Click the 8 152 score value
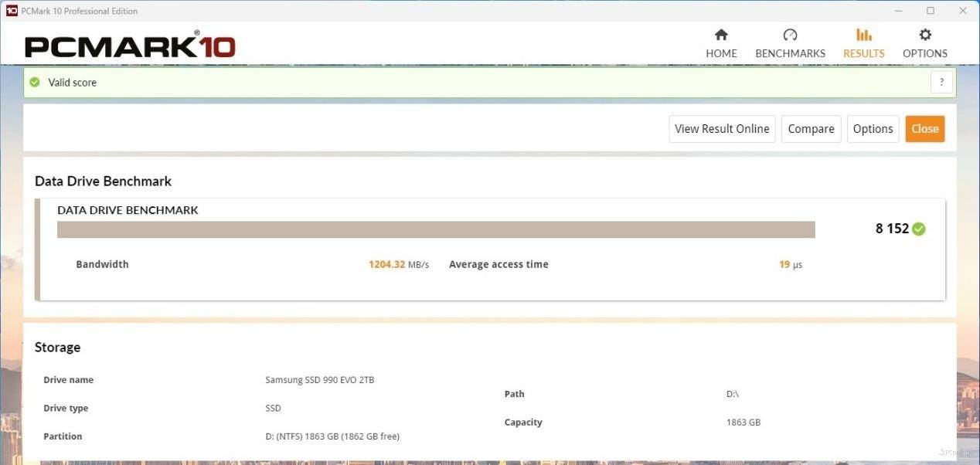 click(x=892, y=229)
